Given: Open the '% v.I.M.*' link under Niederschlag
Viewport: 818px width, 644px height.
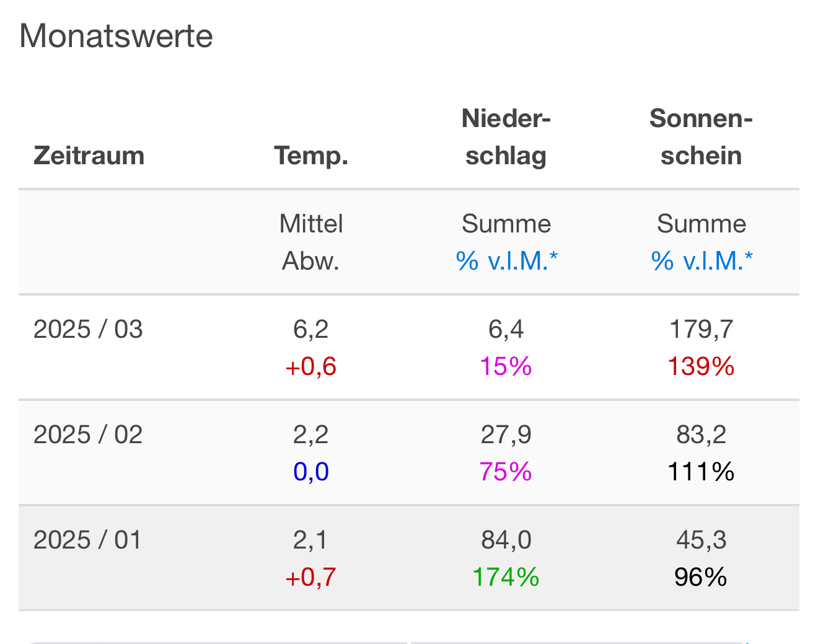Looking at the screenshot, I should coord(506,261).
